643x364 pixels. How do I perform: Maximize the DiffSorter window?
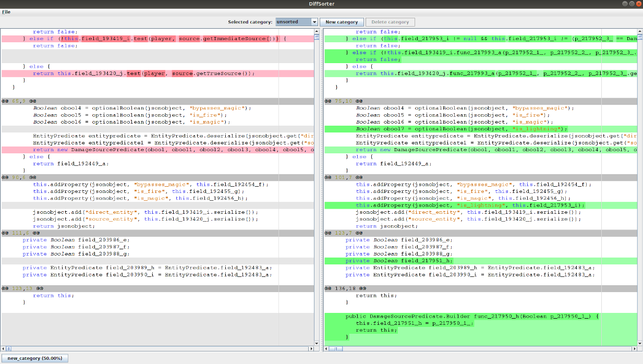click(x=632, y=4)
